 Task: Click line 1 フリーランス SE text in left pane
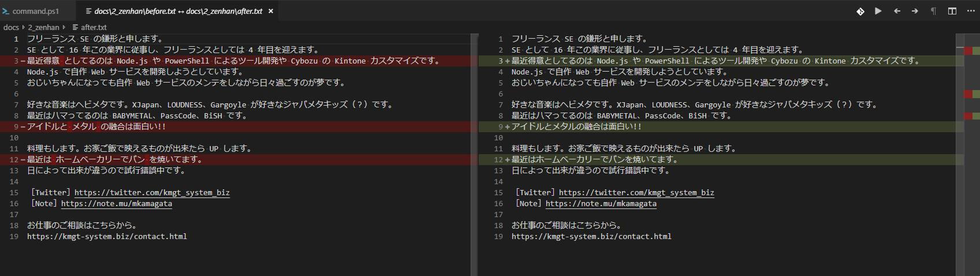95,39
